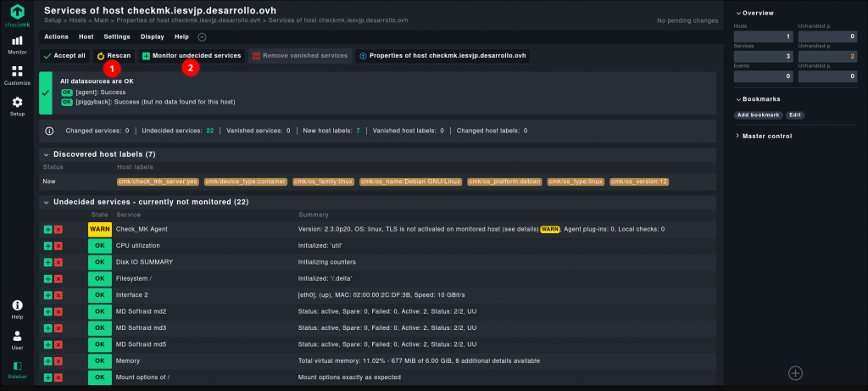Click red X for Disk IO SUMMARY
Screen dimensions: 868x391
coord(58,262)
